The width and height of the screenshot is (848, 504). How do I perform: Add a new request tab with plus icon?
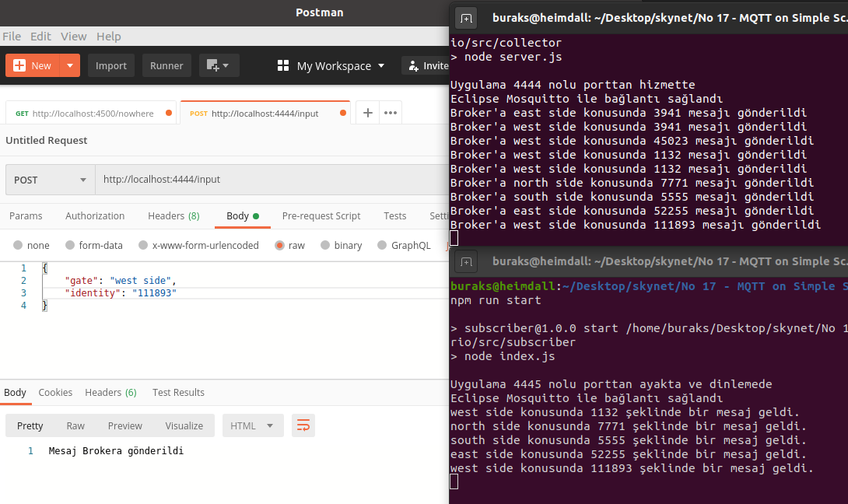click(368, 113)
